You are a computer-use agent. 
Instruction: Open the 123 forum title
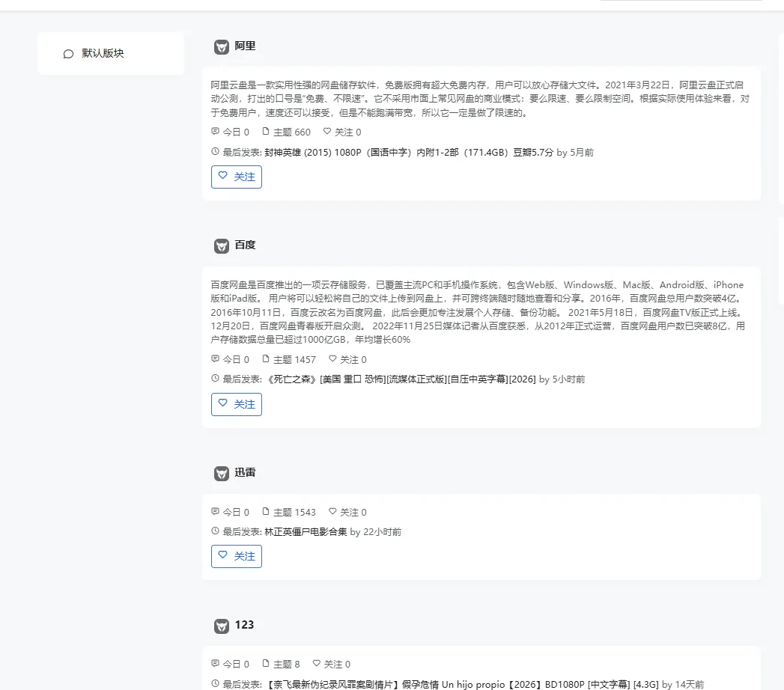[x=245, y=625]
